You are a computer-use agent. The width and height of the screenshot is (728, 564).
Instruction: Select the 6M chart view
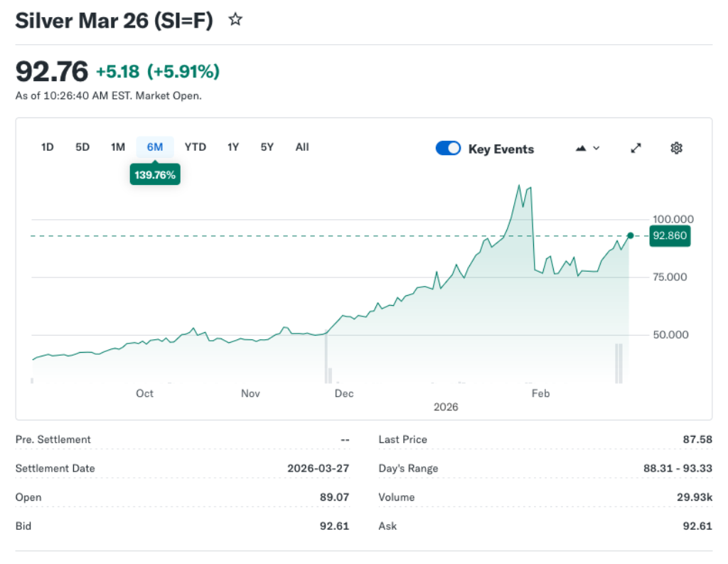coord(155,147)
